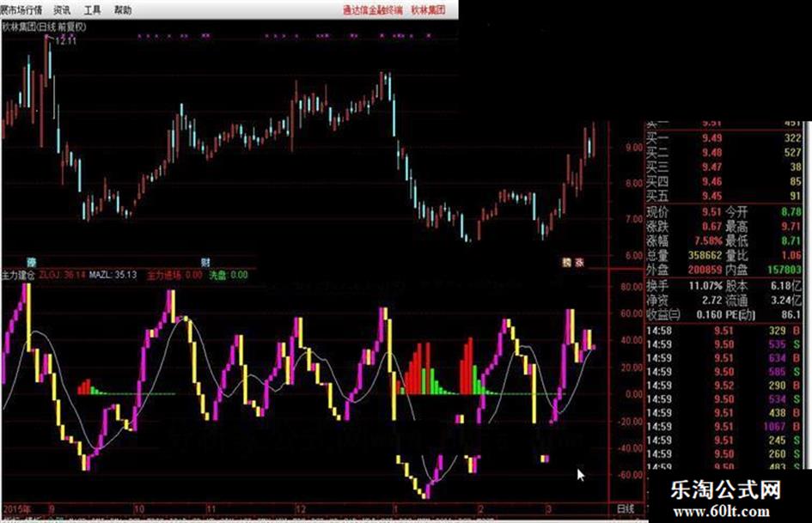Click the 买三 price 9.47

pyautogui.click(x=712, y=167)
